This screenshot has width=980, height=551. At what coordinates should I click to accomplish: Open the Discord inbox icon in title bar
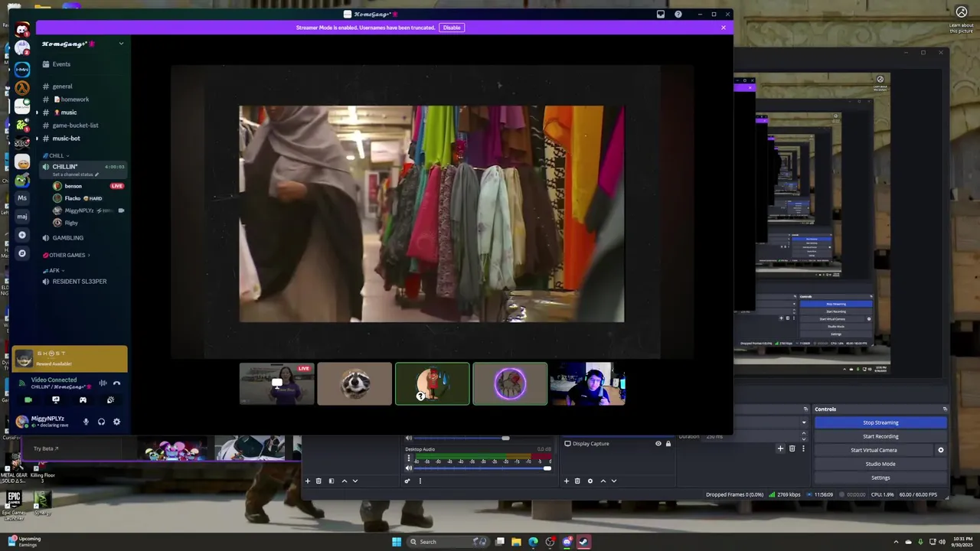pos(661,14)
